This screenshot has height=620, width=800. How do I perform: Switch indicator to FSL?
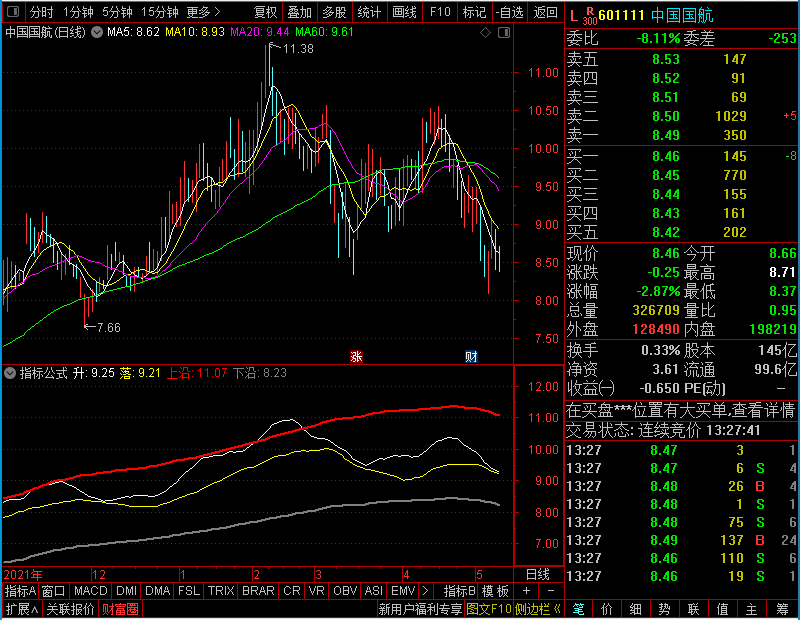189,591
